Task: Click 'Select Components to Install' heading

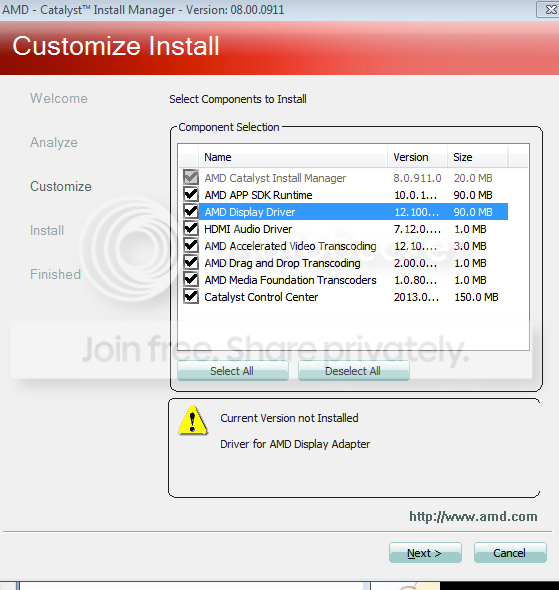Action: click(237, 99)
